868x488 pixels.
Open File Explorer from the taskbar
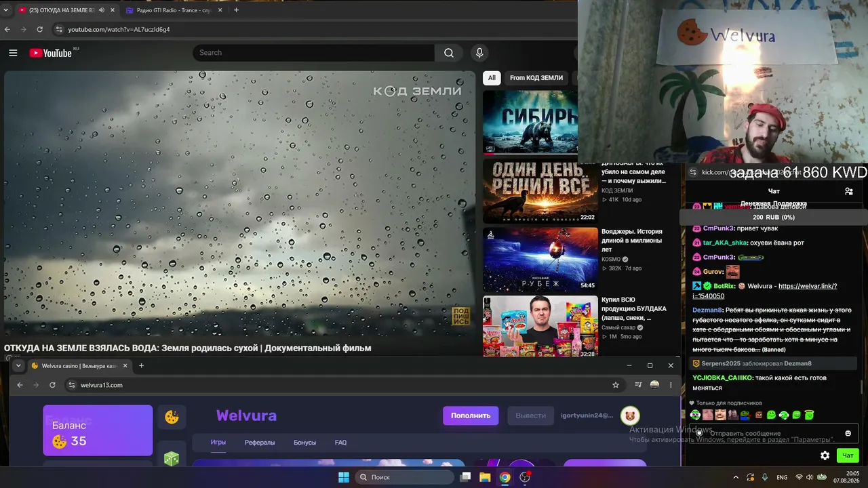(x=485, y=477)
